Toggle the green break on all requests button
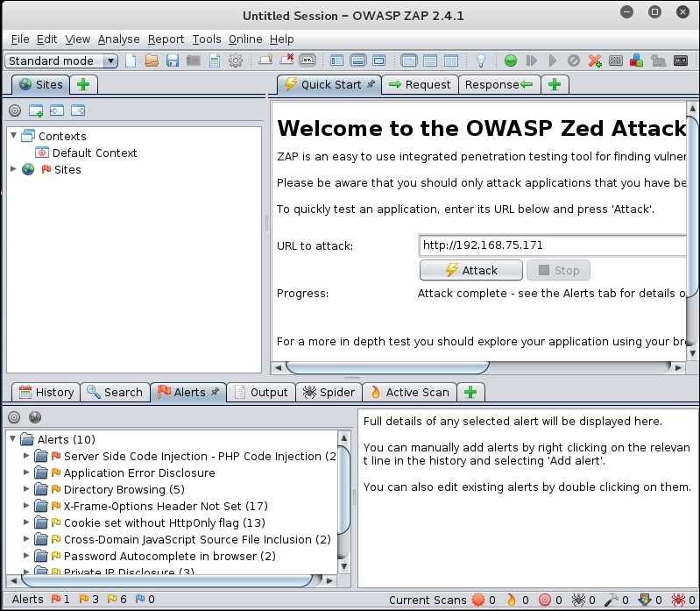The height and width of the screenshot is (611, 700). point(510,60)
